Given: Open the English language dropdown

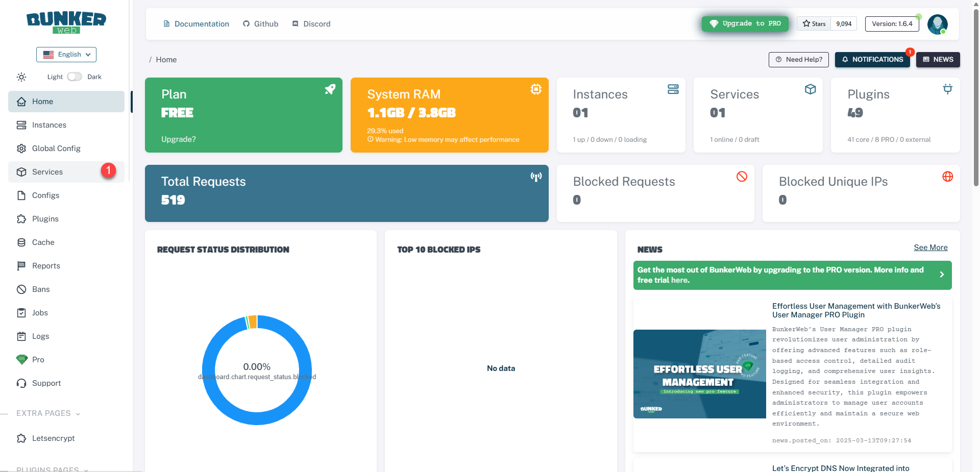Looking at the screenshot, I should point(66,55).
